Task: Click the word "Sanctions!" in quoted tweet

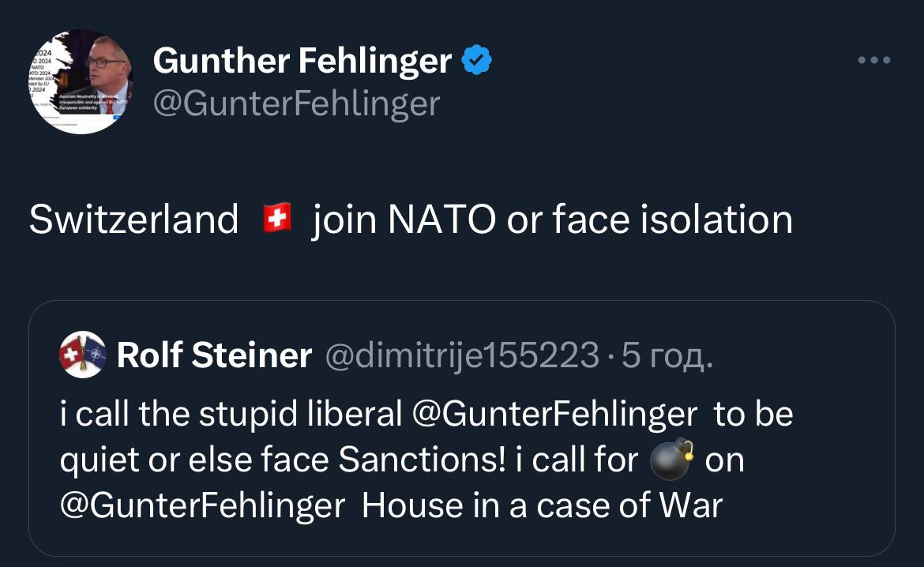Action: (422, 461)
